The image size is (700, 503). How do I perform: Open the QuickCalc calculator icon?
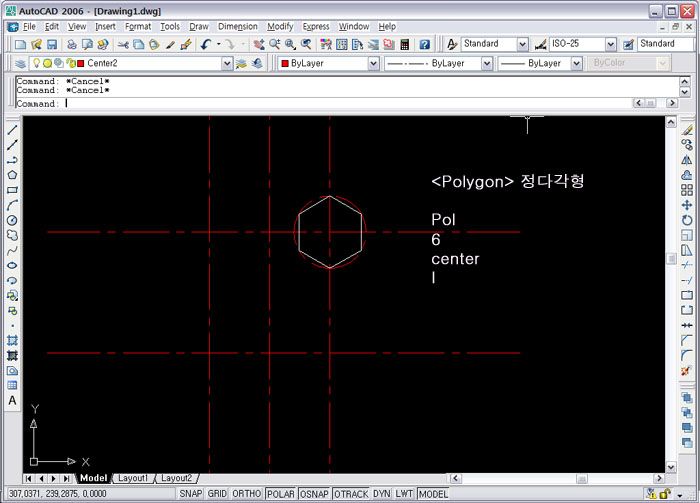[x=405, y=44]
